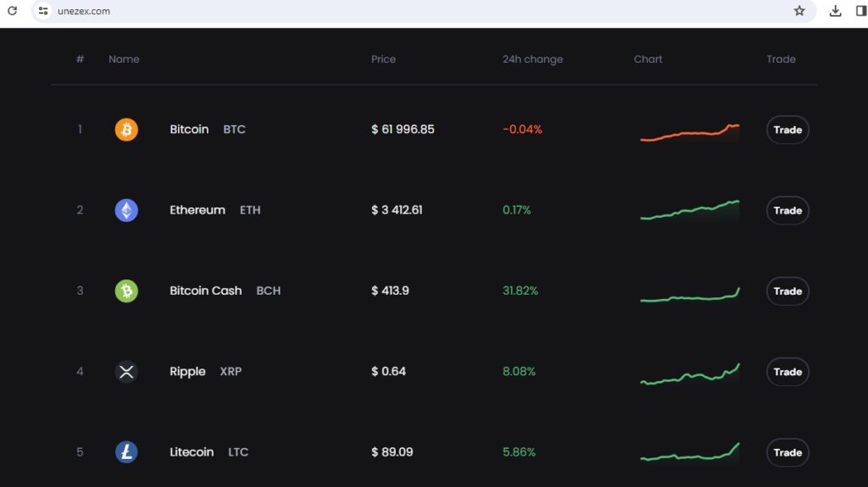Trade Bitcoin Cash using its Trade button

[787, 291]
